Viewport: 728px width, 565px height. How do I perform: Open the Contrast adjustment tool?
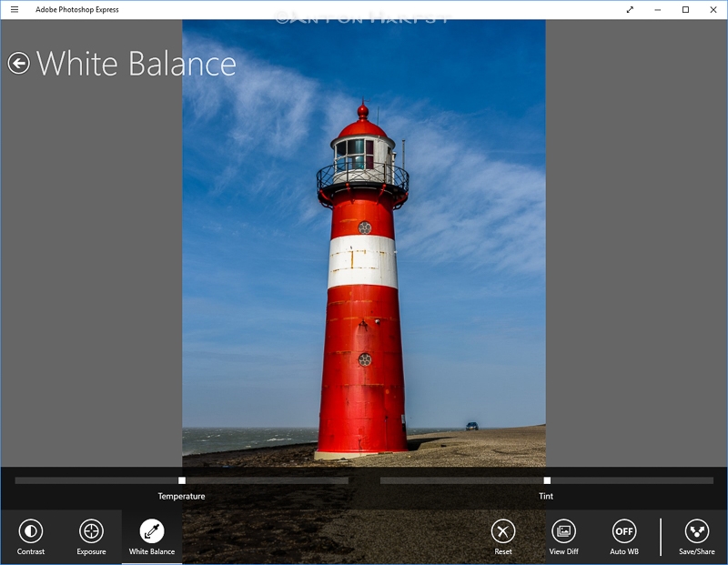tap(31, 531)
